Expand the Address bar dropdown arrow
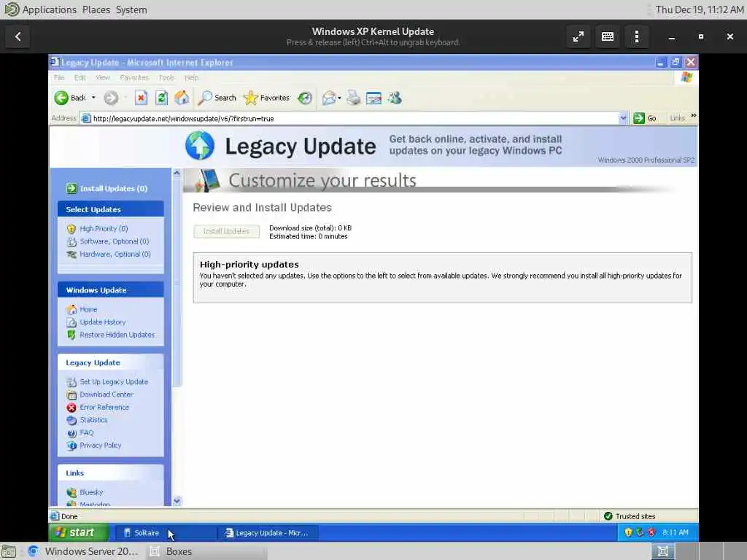 [x=623, y=119]
